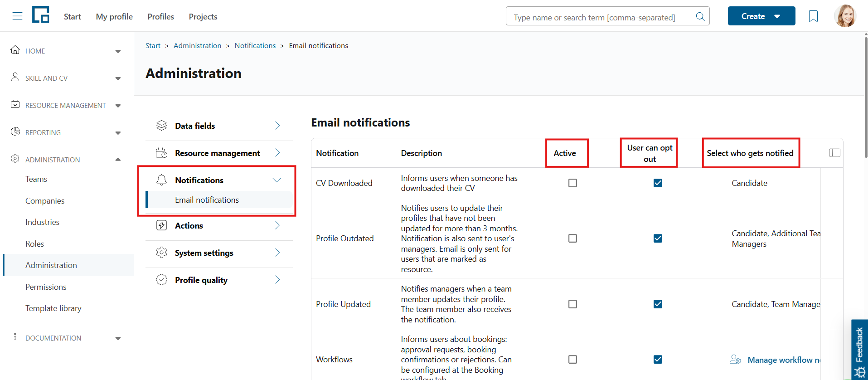Follow the Notifications breadcrumb link
The width and height of the screenshot is (868, 380).
point(255,46)
